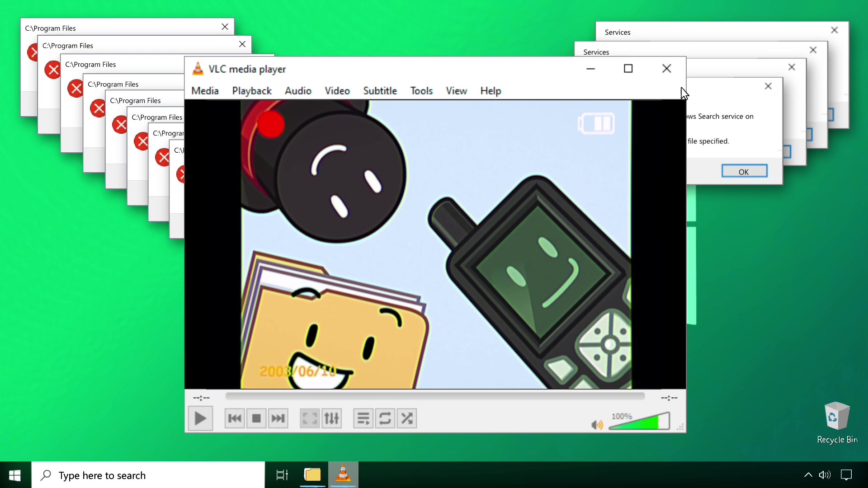Seek on the VLC timeline bar
Viewport: 868px width, 488px height.
tap(435, 396)
